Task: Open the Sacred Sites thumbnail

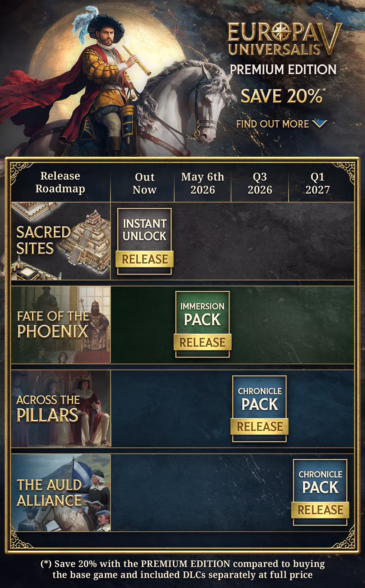Action: [x=61, y=241]
